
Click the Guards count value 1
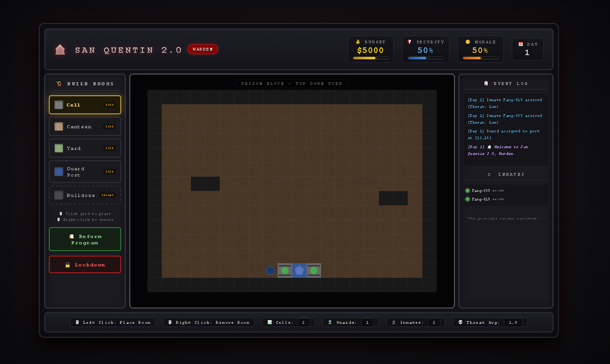click(367, 322)
